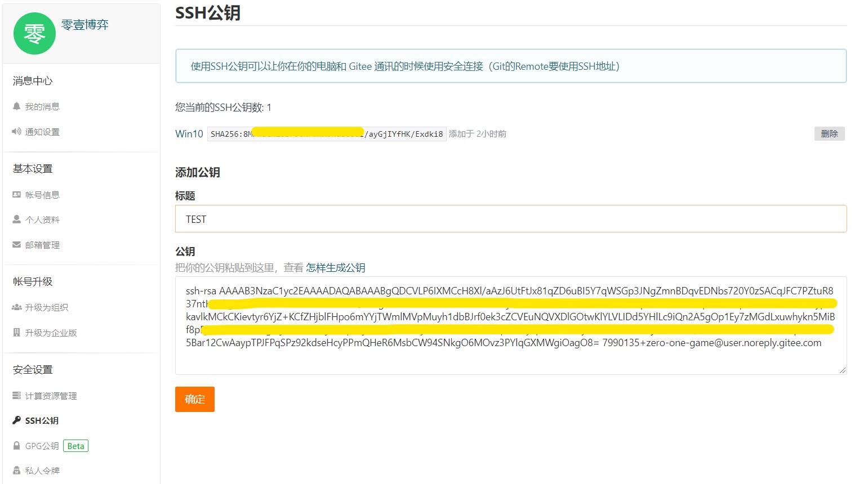868x484 pixels.
Task: Open 私人令牌 in the sidebar
Action: coord(42,470)
